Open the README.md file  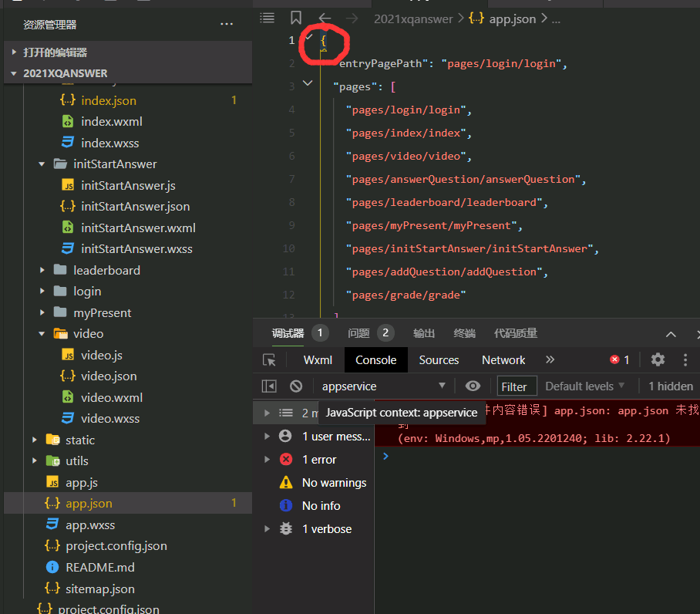click(100, 567)
